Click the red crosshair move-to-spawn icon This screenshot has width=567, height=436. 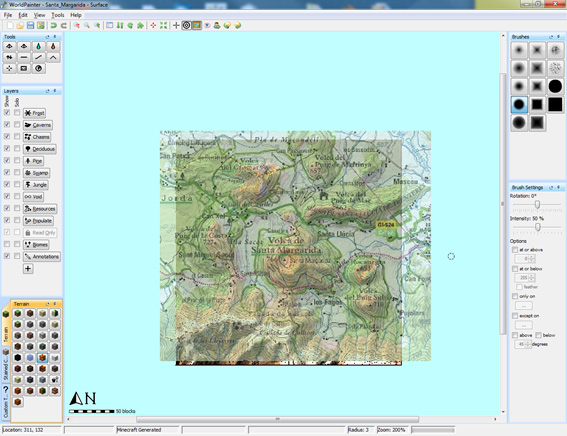click(x=153, y=25)
